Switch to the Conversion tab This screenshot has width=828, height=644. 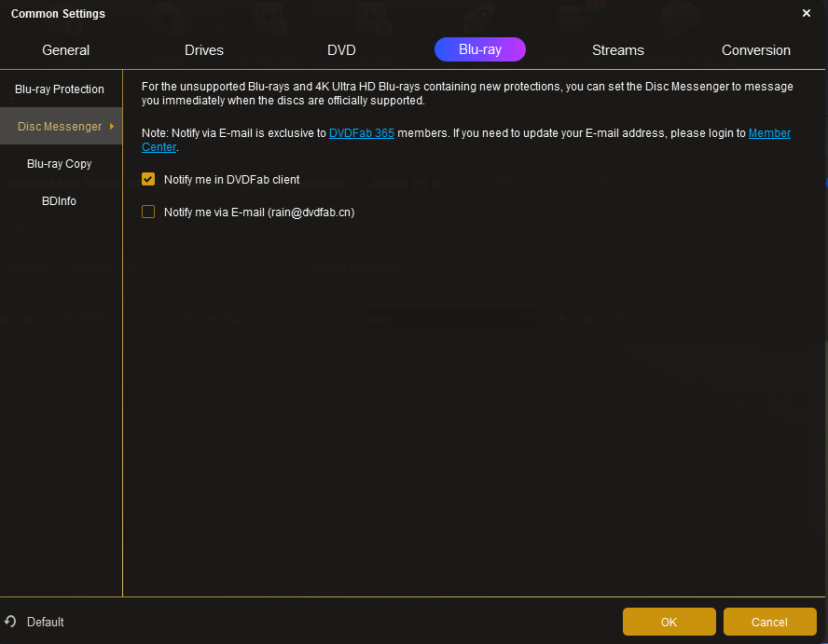click(x=755, y=50)
